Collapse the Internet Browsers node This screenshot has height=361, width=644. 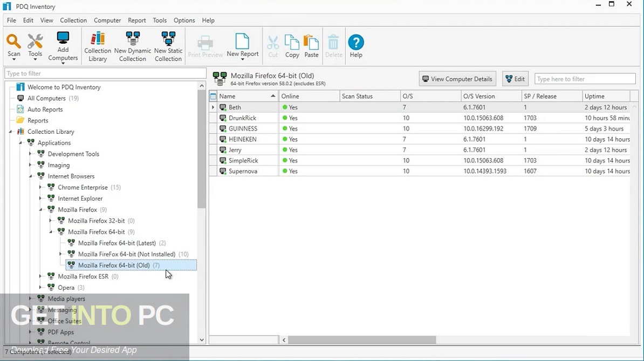(30, 176)
